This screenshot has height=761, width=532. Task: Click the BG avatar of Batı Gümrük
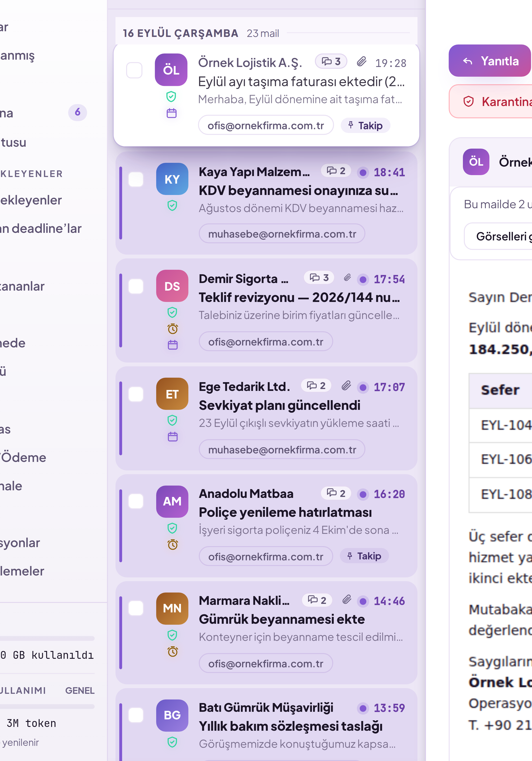pos(172,715)
